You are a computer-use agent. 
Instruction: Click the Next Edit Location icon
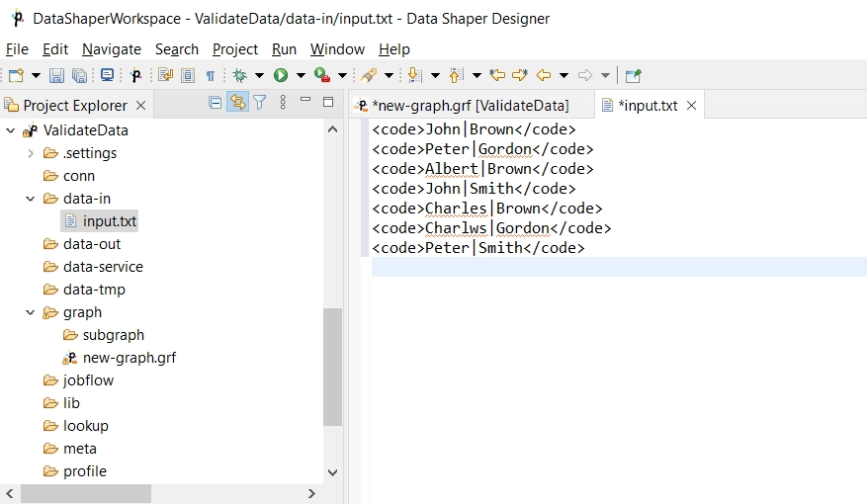520,75
